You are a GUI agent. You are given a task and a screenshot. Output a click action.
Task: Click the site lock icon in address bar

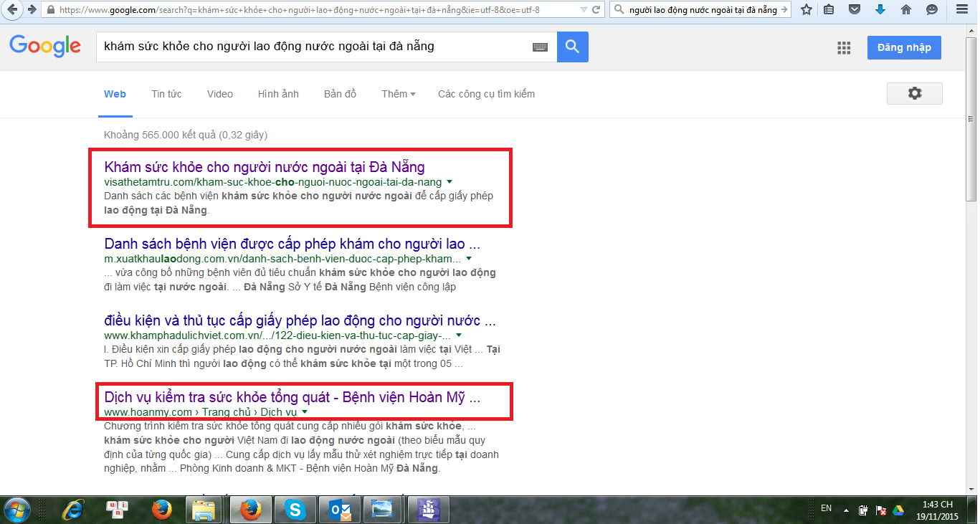(x=51, y=10)
